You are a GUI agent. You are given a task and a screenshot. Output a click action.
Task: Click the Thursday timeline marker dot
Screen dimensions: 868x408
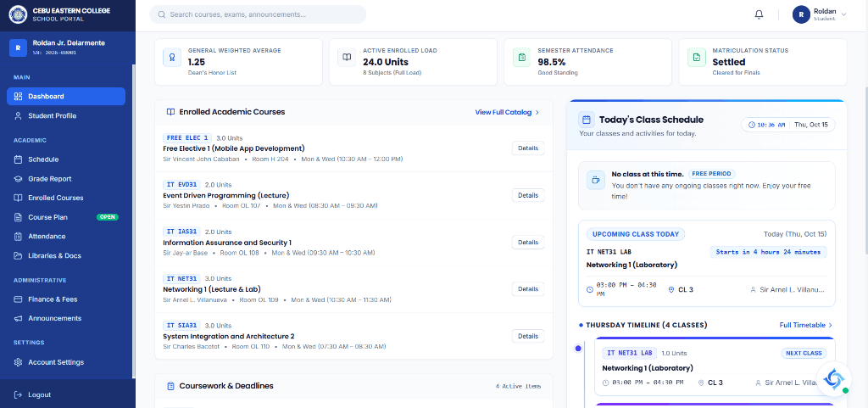click(x=578, y=349)
